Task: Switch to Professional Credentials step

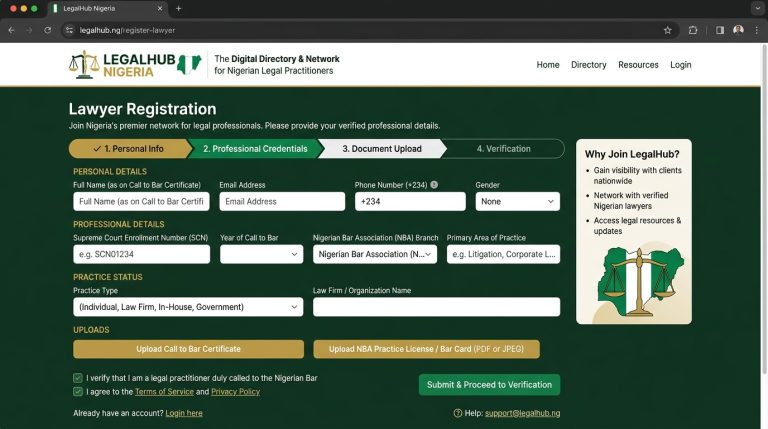Action: 255,148
